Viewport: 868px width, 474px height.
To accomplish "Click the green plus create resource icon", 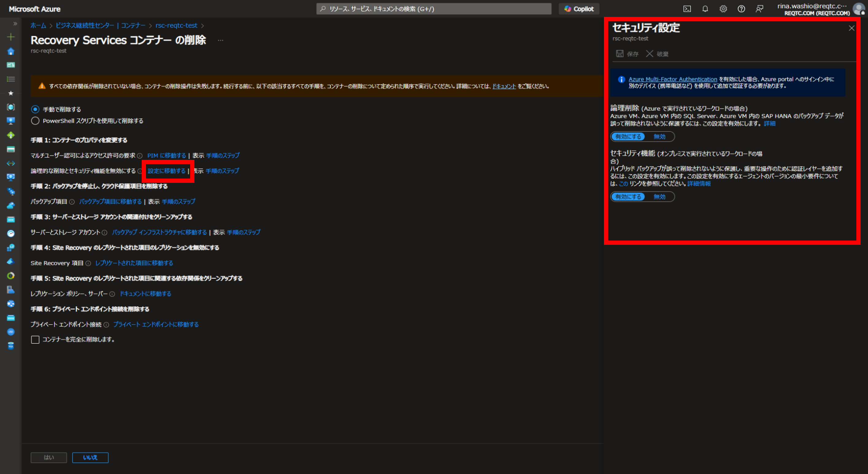I will [11, 37].
